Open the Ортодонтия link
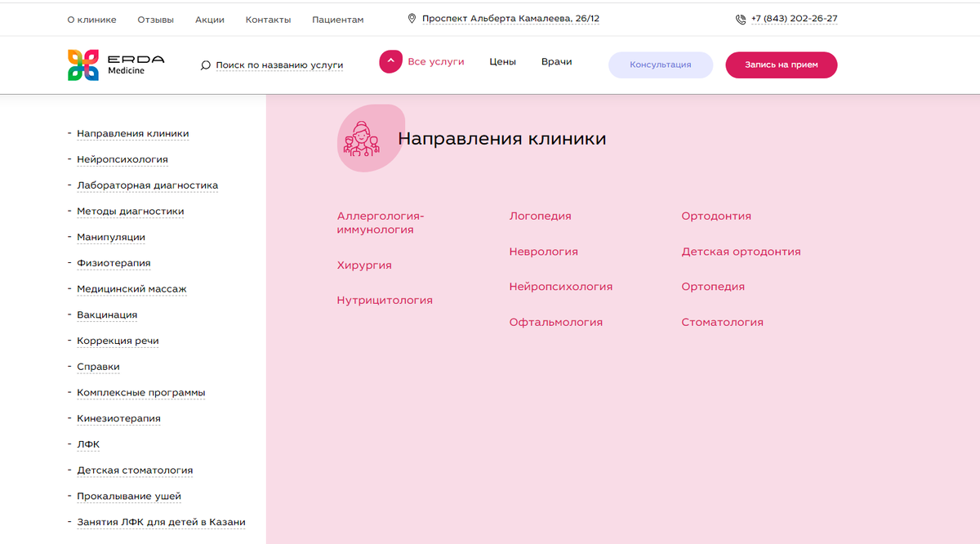 point(716,216)
